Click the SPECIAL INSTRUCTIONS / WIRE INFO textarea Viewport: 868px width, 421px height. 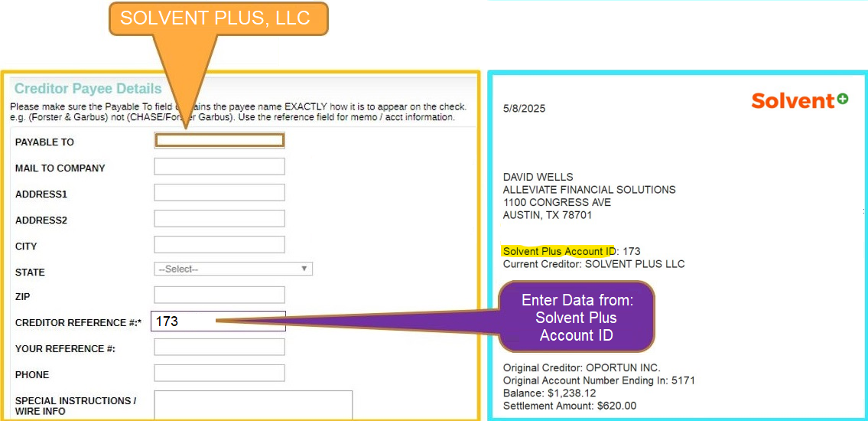254,405
